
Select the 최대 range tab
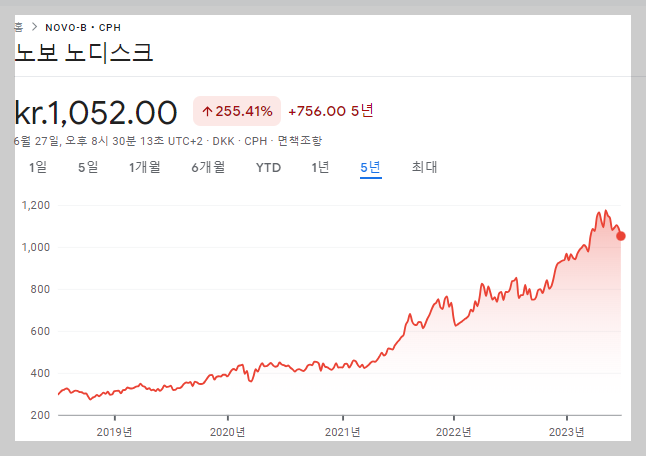pos(424,167)
